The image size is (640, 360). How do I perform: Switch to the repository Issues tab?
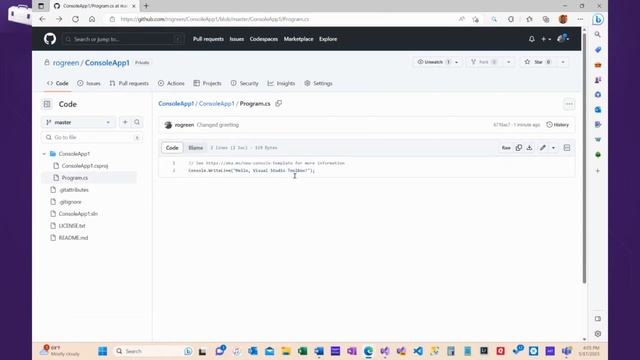89,83
